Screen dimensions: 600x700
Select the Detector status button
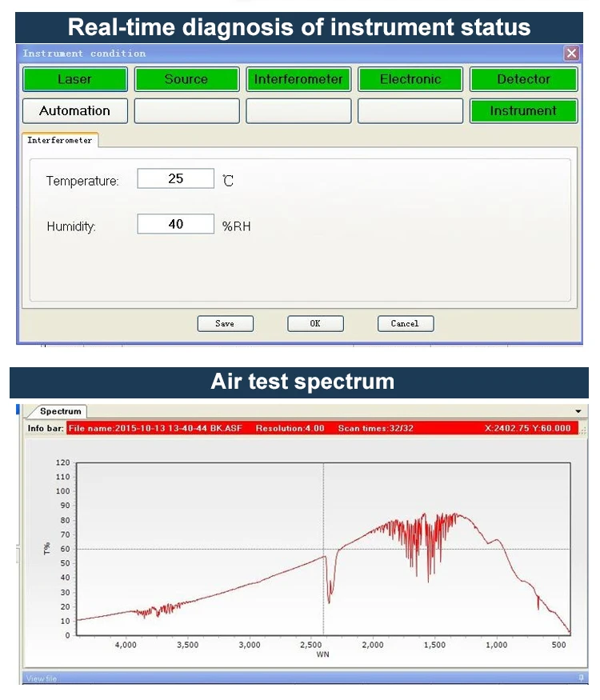[x=524, y=79]
